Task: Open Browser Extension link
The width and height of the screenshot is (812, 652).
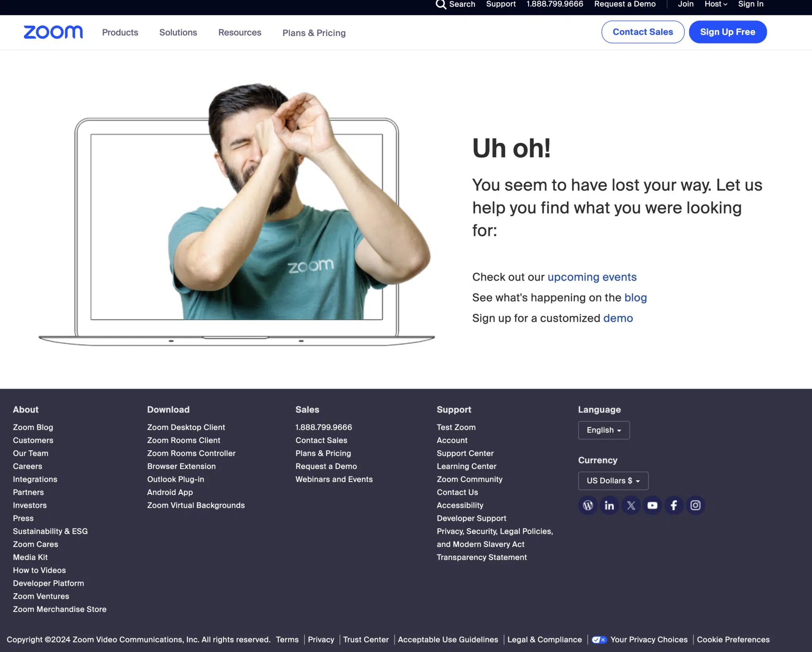Action: coord(181,467)
